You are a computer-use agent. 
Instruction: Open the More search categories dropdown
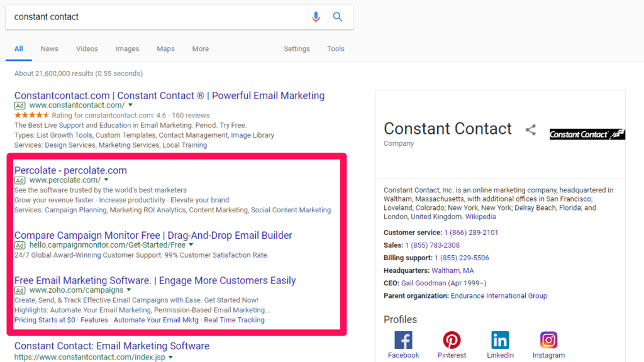pyautogui.click(x=200, y=48)
